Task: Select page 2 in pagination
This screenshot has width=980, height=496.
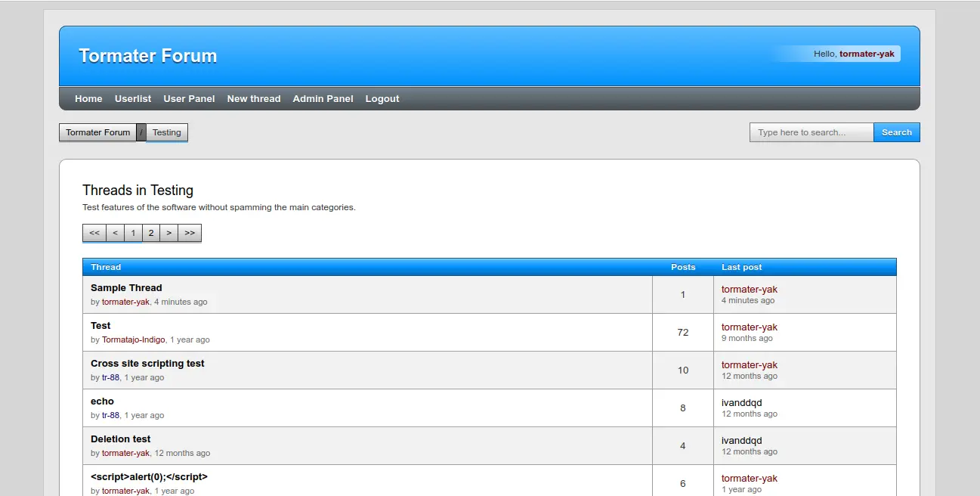Action: [151, 233]
